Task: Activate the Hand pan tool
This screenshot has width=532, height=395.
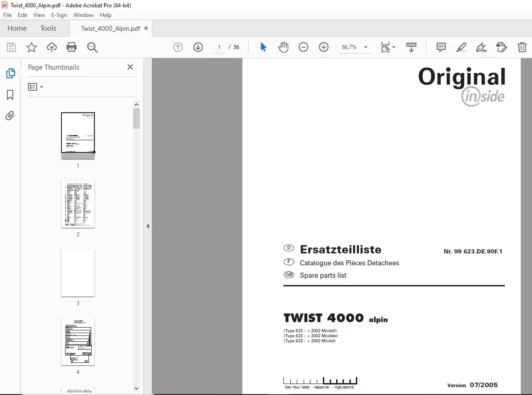Action: (283, 47)
